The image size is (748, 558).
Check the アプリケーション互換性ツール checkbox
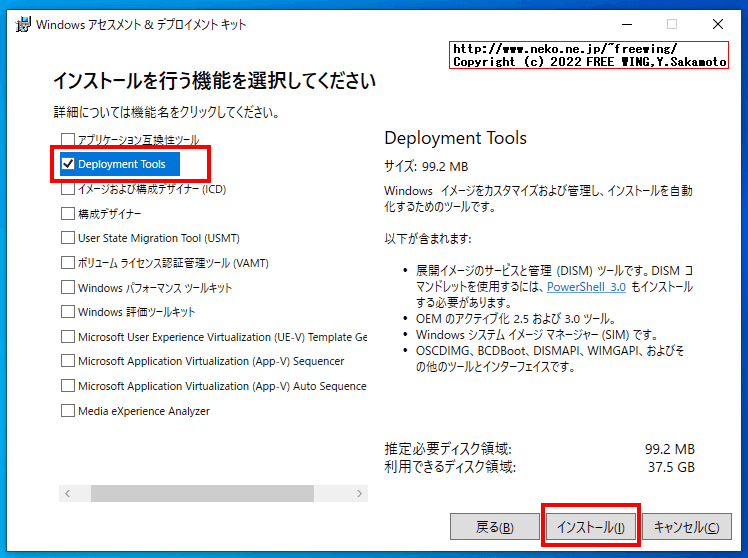[68, 139]
